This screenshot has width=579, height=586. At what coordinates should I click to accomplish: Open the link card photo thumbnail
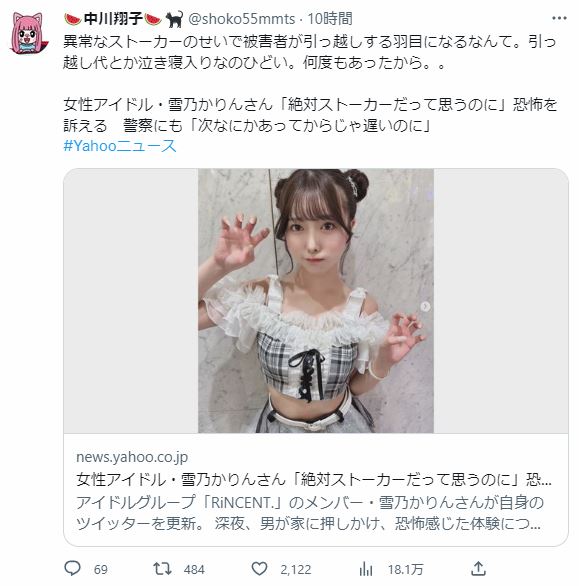click(x=316, y=301)
